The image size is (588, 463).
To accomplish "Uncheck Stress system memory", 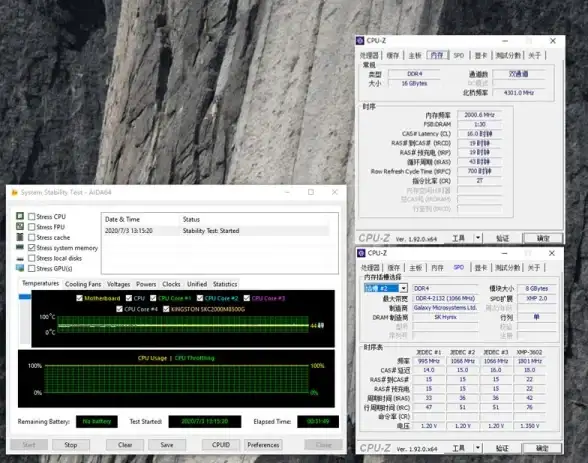I will 32,248.
